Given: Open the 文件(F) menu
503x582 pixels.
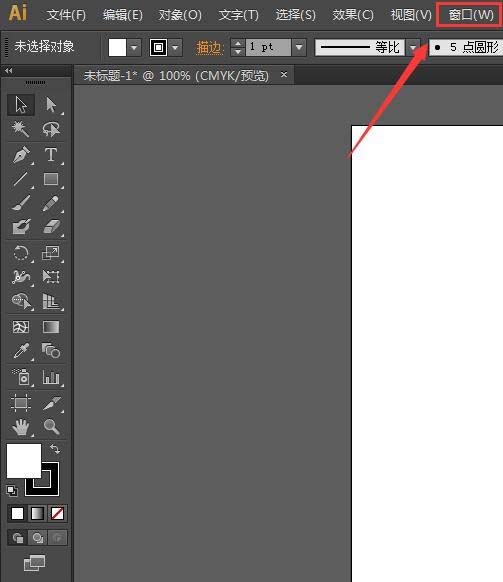Looking at the screenshot, I should tap(66, 15).
